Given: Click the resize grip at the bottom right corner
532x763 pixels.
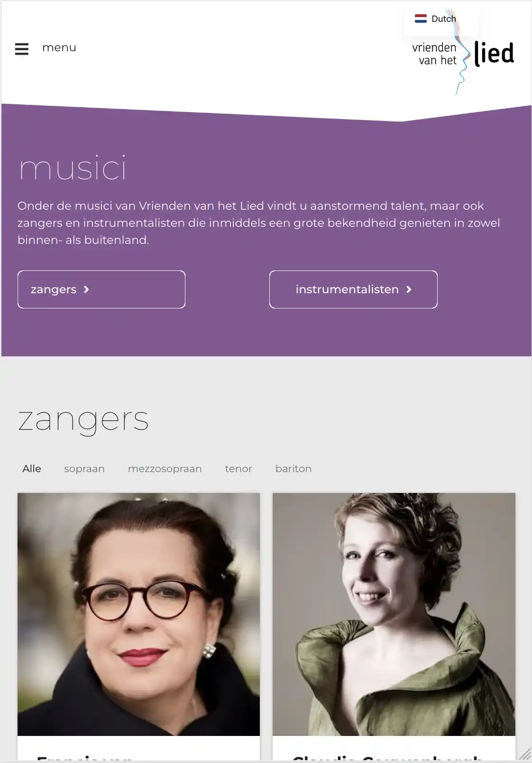Looking at the screenshot, I should (524, 754).
